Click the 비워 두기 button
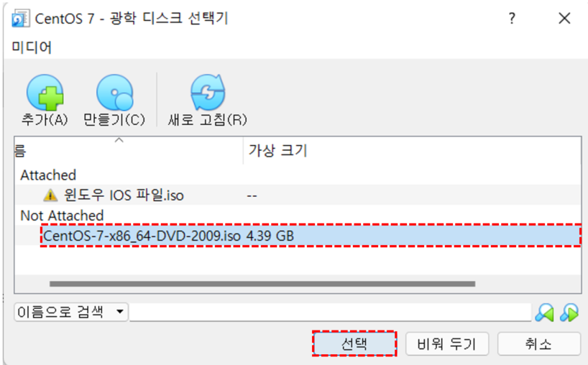The height and width of the screenshot is (365, 588). 446,343
